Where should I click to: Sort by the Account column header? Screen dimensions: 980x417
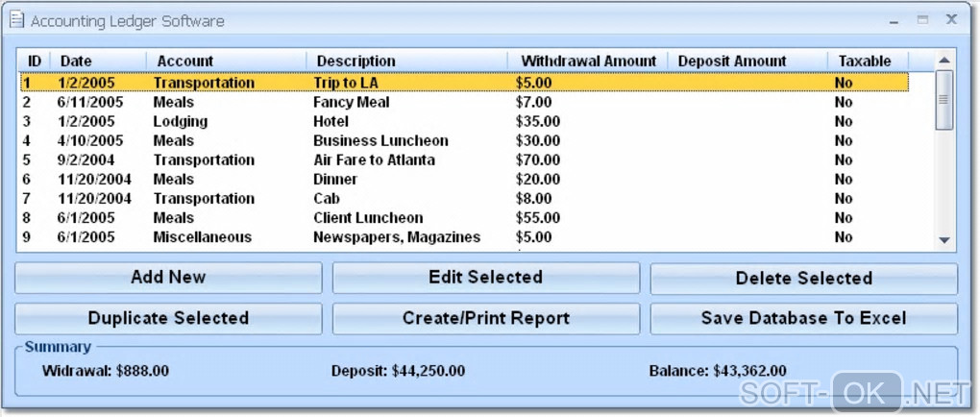tap(226, 61)
